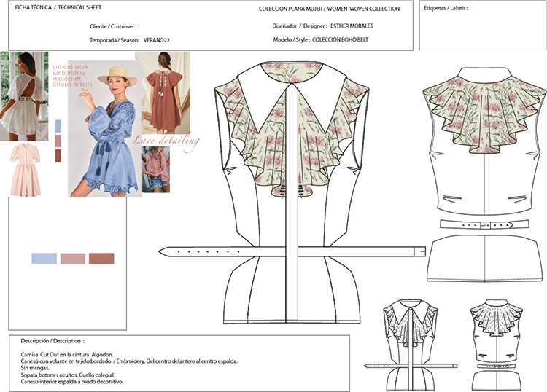Click the large blue color swatch below moodboard
This screenshot has width=547, height=392.
coord(43,258)
